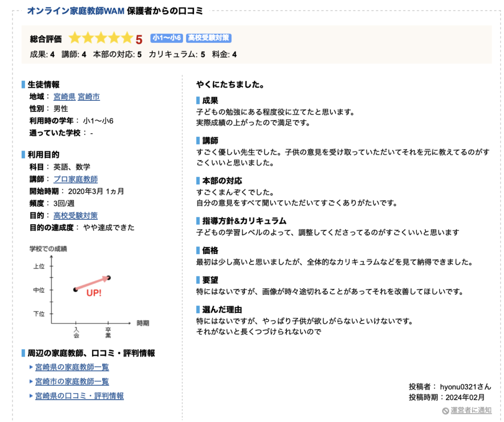Click the 周辺の家庭教師、口コミ・評判情報 heading
This screenshot has width=504, height=422.
(91, 353)
